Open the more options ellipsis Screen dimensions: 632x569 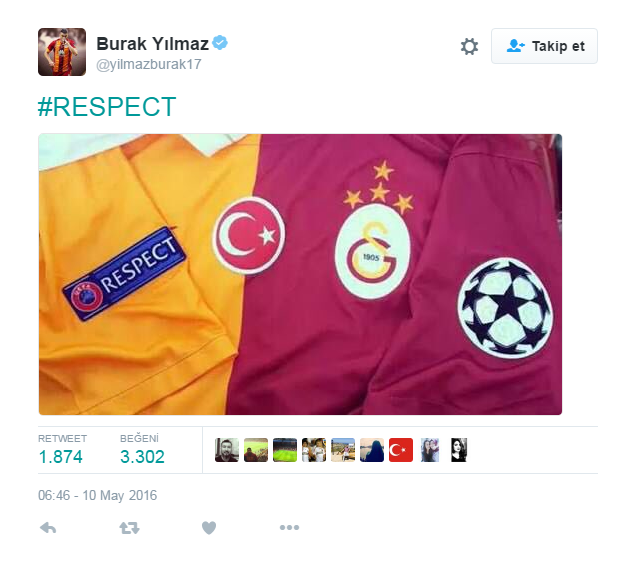[x=289, y=527]
